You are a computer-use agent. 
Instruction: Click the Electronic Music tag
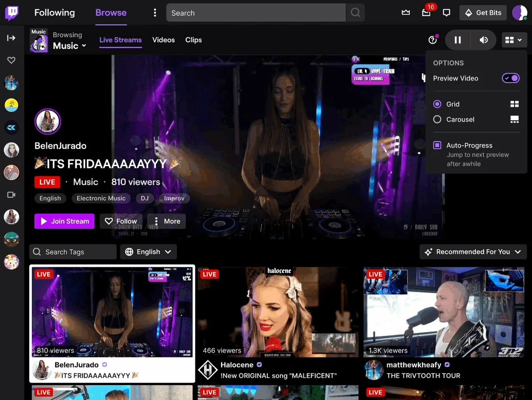pos(101,198)
